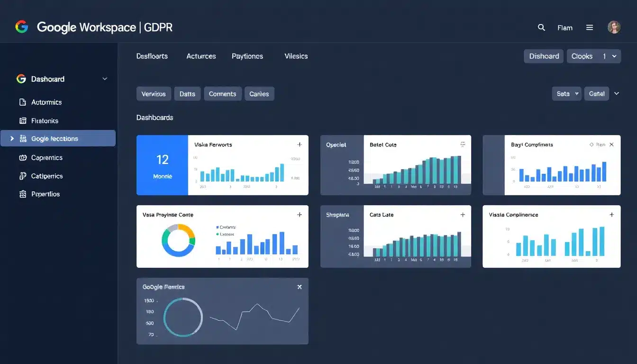637x364 pixels.
Task: Toggle the Conents filter chip
Action: pos(222,93)
